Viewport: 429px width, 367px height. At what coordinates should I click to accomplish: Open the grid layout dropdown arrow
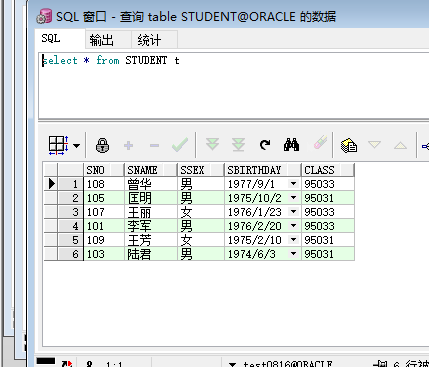77,146
